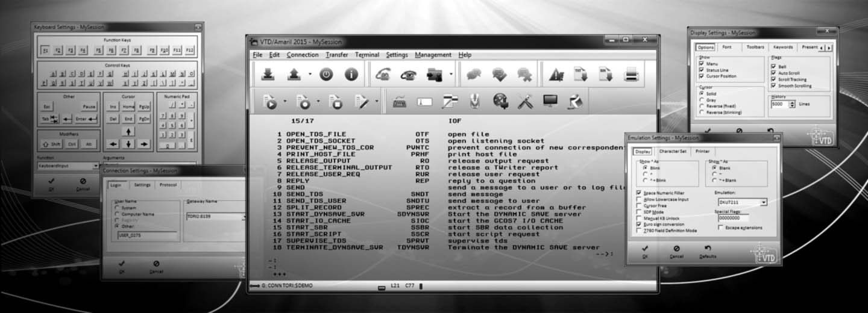Click the chat bubbles with checkmark icon

point(500,75)
